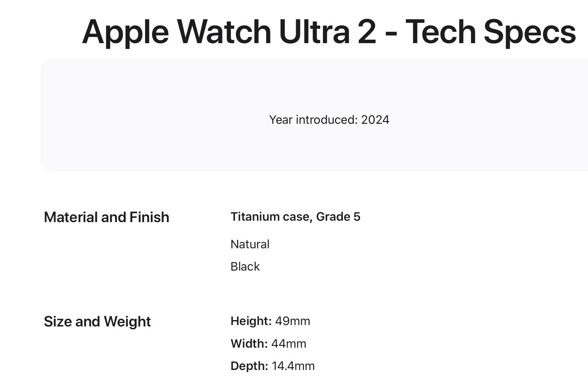588x382 pixels.
Task: Click the bold Height label
Action: point(251,321)
